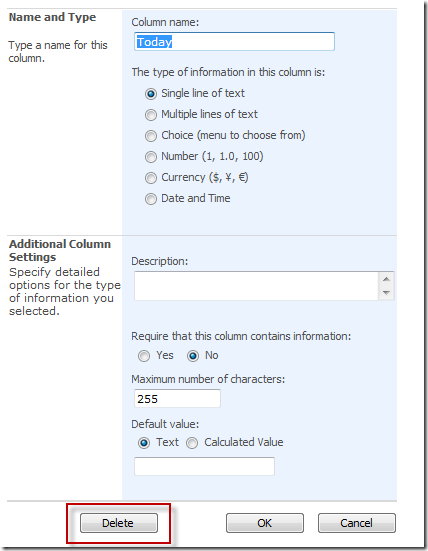
Task: Select Calculated Value default option
Action: 192,443
